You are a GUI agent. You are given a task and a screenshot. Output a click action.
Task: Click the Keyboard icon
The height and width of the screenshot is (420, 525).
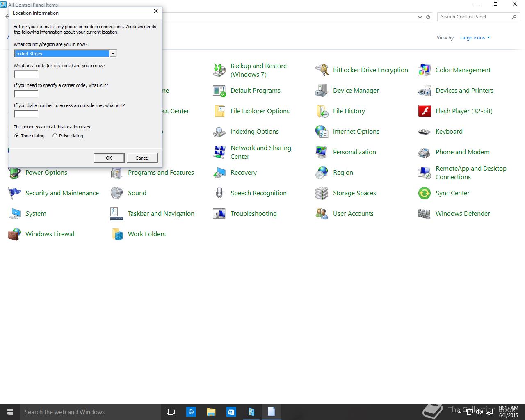pyautogui.click(x=425, y=132)
